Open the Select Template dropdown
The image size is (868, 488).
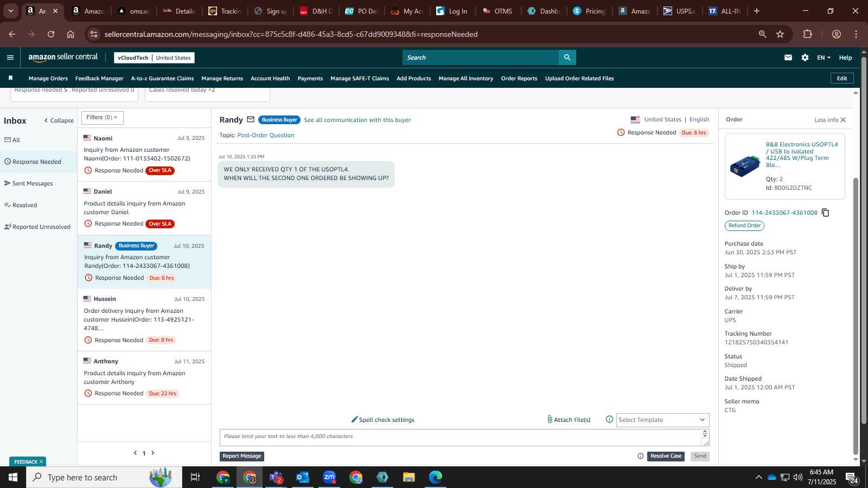[662, 420]
